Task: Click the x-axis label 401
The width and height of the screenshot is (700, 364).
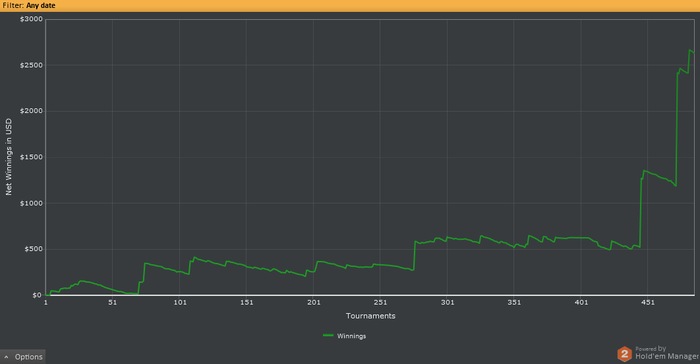Action: [581, 302]
